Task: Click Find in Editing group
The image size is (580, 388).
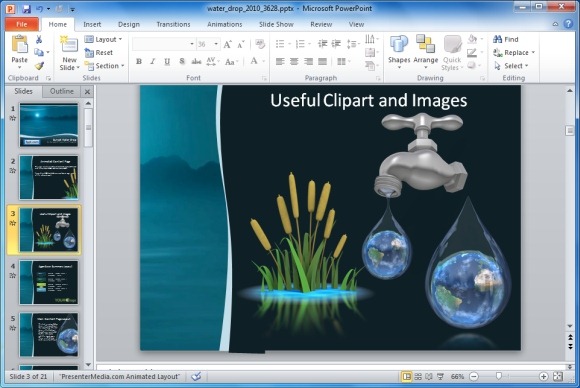Action: [506, 39]
